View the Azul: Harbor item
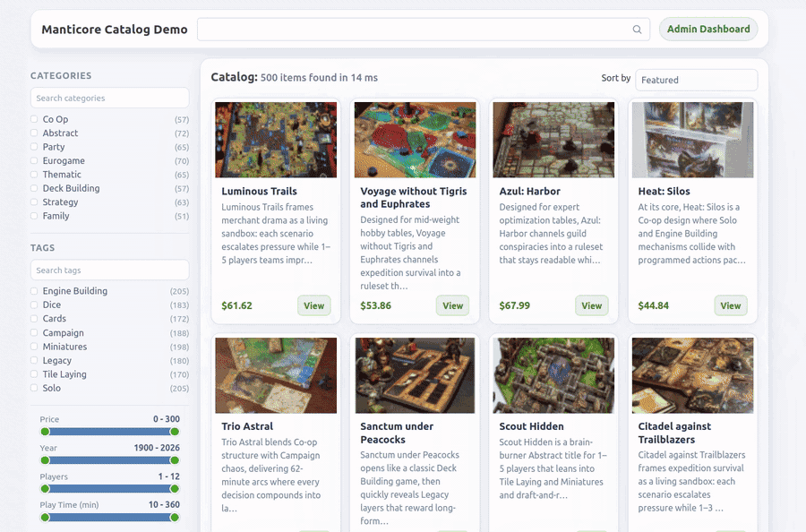Viewport: 806px width, 532px height. [592, 305]
